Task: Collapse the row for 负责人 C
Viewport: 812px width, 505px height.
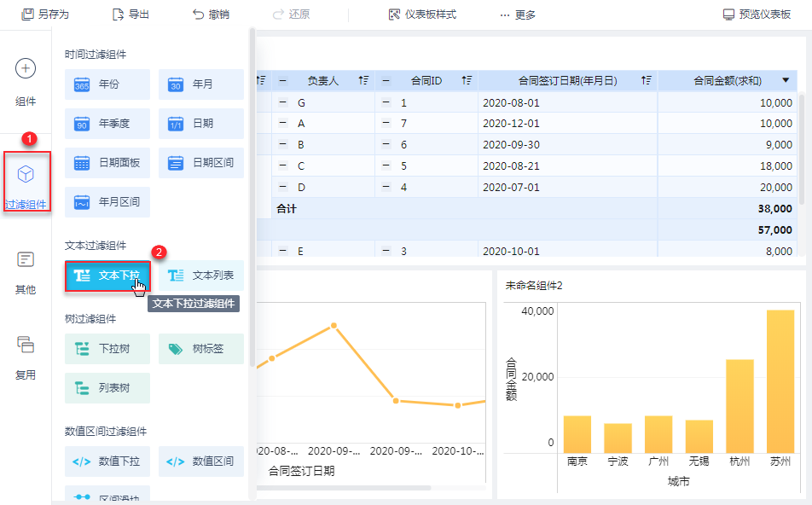Action: (x=283, y=165)
